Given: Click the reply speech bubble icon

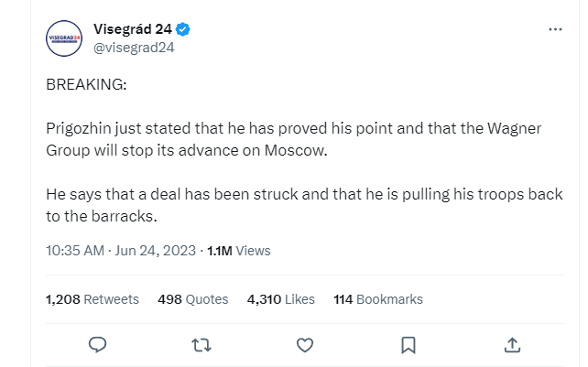Looking at the screenshot, I should coord(99,344).
